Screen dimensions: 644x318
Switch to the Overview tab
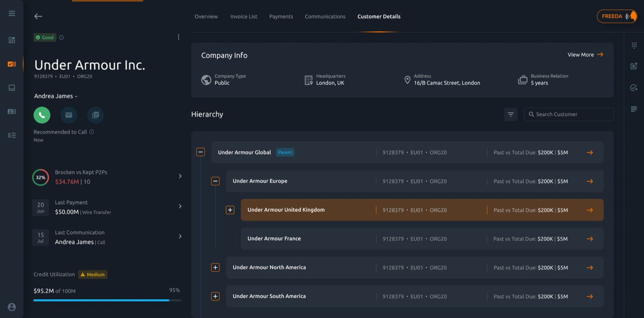[206, 17]
